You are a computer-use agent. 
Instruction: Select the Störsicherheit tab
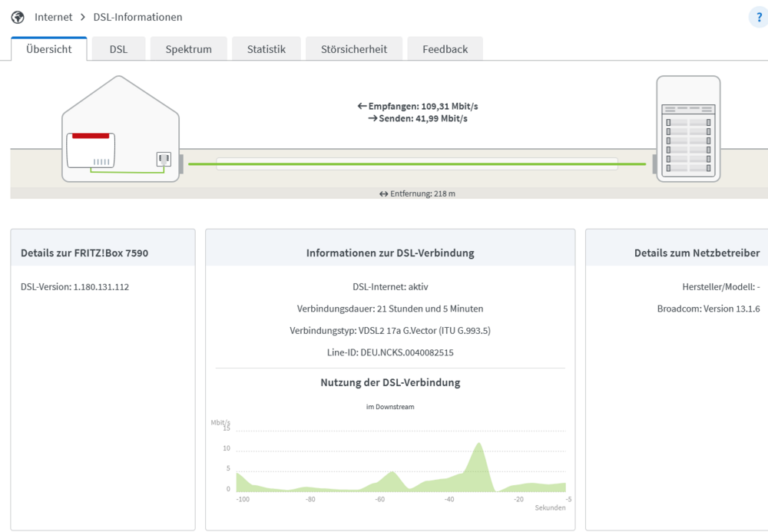pos(353,49)
